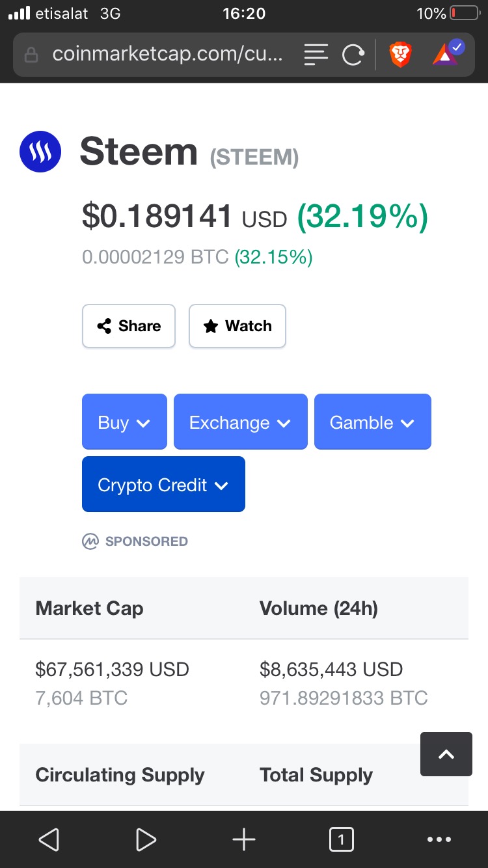Open a new tab with plus icon

tap(244, 839)
